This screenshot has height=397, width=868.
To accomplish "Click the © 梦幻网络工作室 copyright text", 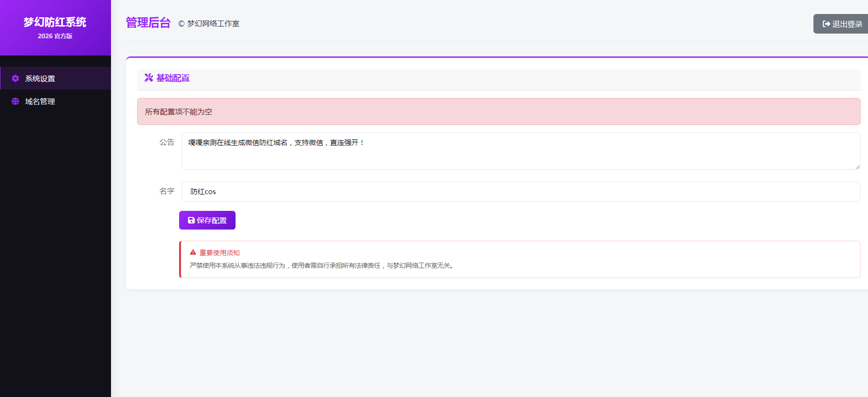I will point(209,23).
